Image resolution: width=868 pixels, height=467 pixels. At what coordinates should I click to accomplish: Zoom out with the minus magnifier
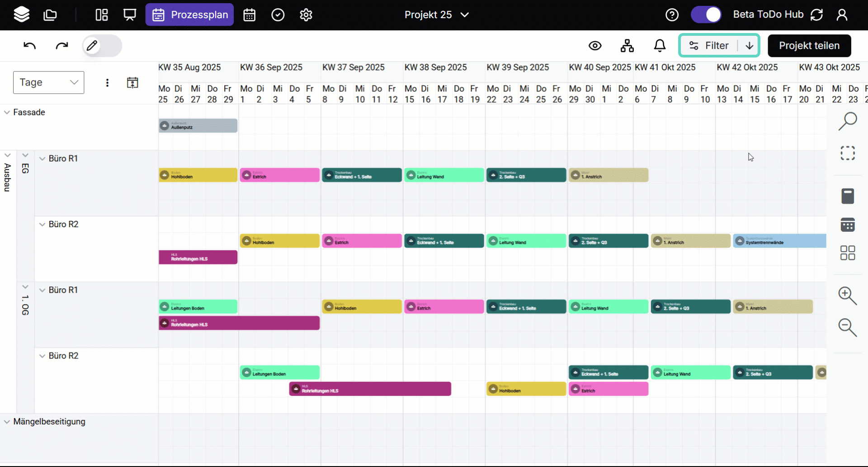pos(847,327)
